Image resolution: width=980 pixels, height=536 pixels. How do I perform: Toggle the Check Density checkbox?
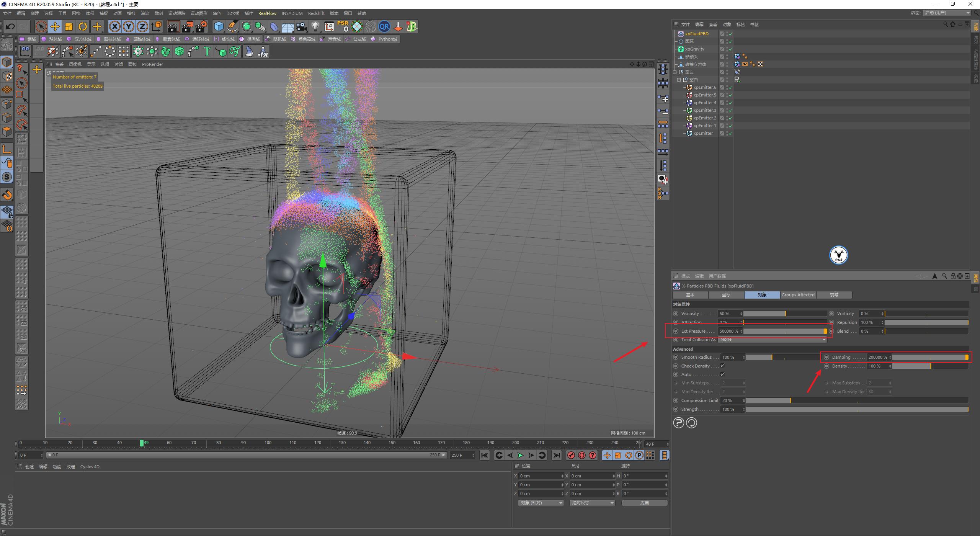point(723,366)
